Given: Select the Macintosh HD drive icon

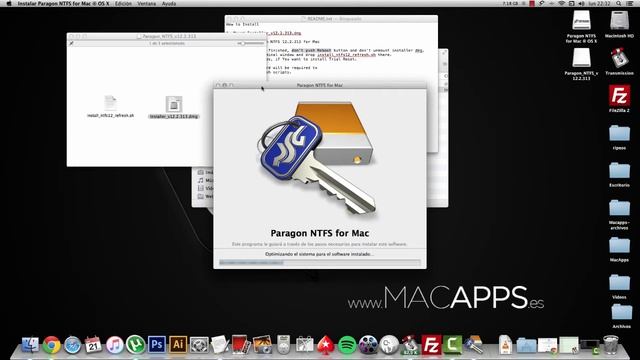Looking at the screenshot, I should tap(619, 21).
